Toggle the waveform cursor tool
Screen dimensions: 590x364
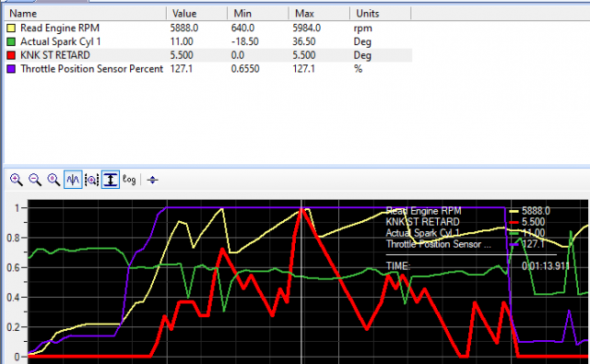(x=73, y=180)
